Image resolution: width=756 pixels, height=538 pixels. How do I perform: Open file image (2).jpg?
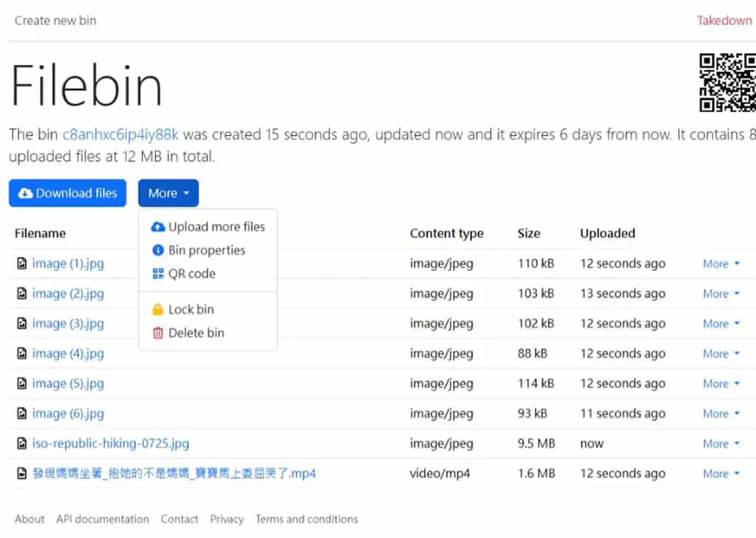pyautogui.click(x=68, y=294)
